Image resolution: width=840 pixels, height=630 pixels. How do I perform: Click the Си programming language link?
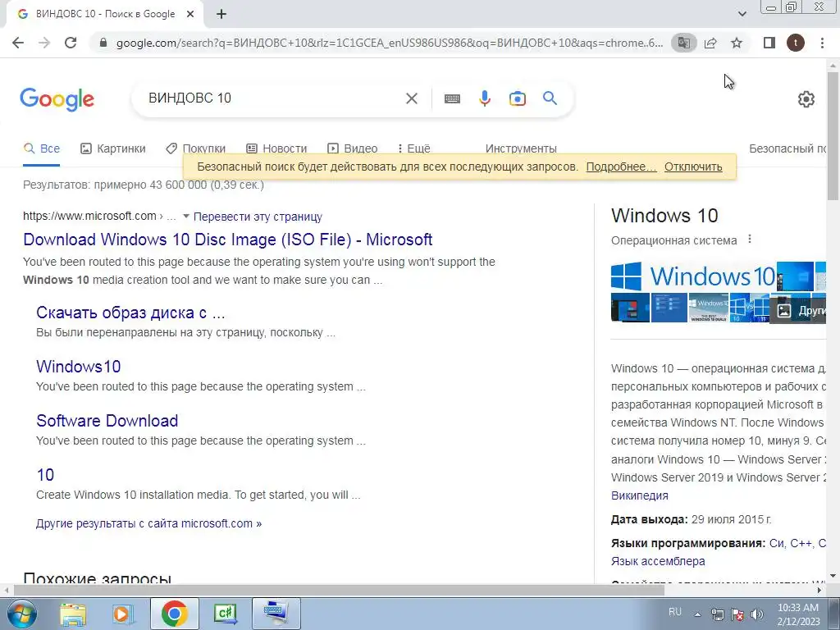(776, 543)
